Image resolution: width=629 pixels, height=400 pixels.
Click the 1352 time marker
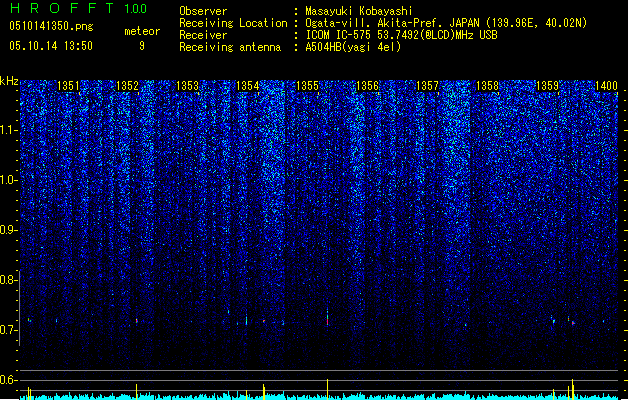pyautogui.click(x=127, y=86)
